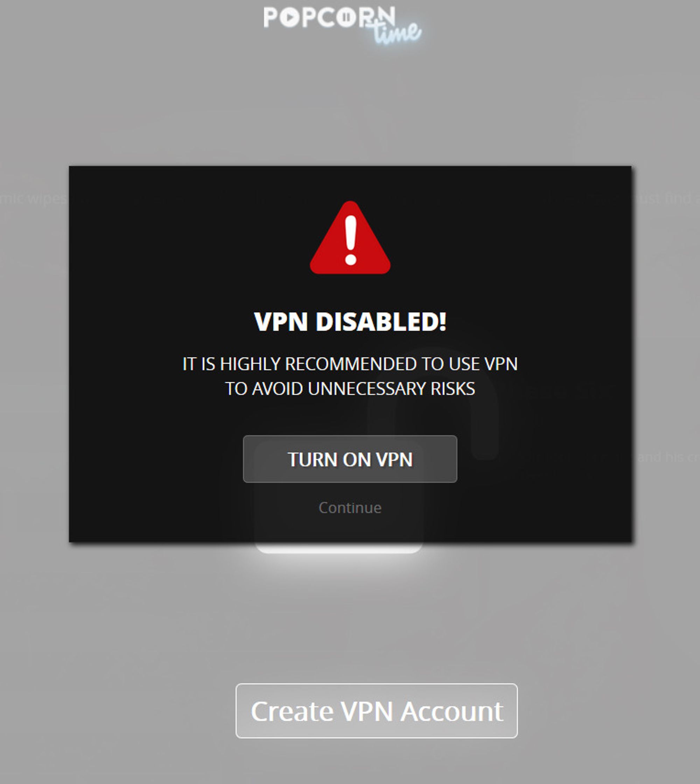Select Continue without VPN
The image size is (700, 784).
(350, 508)
